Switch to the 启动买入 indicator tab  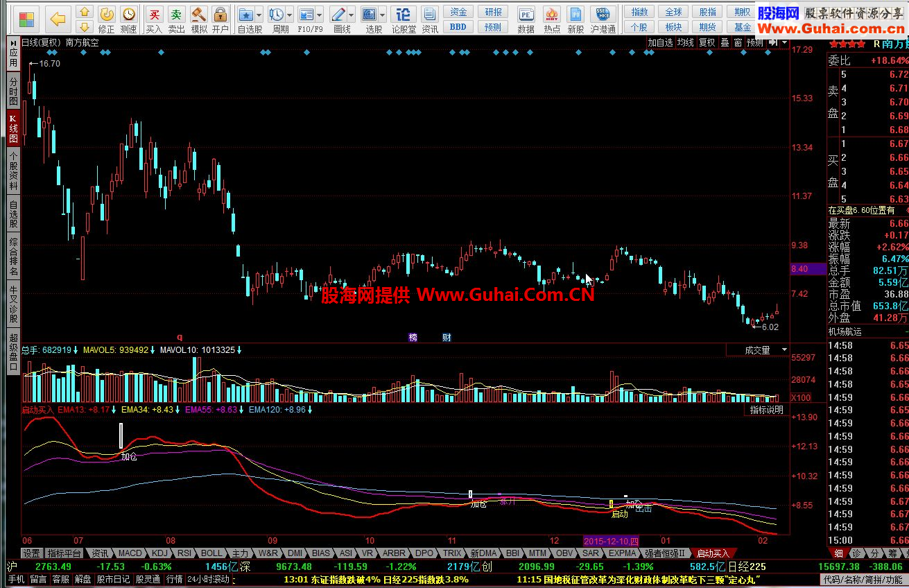[713, 553]
